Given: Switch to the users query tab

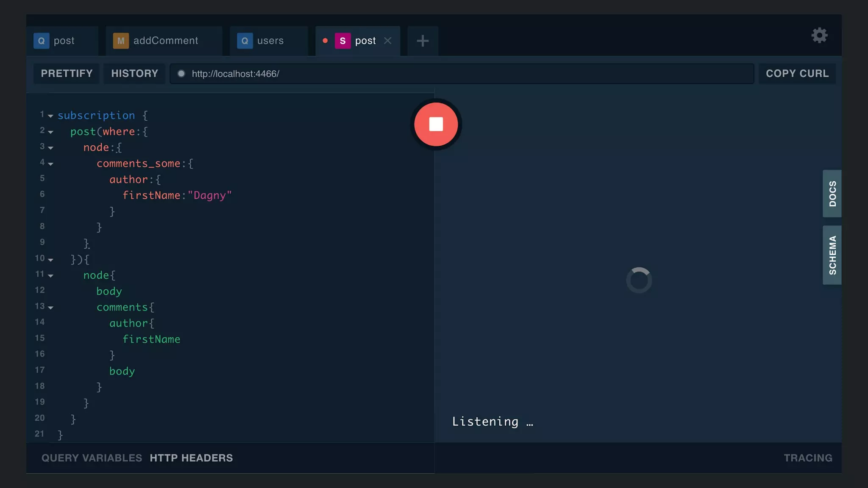Looking at the screenshot, I should [x=270, y=41].
